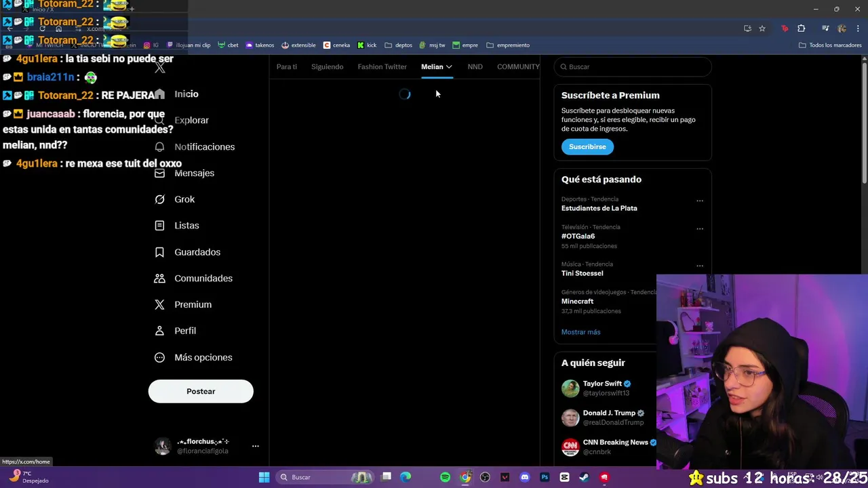Image resolution: width=868 pixels, height=488 pixels.
Task: Open the Minecraft trend
Action: coord(577,301)
